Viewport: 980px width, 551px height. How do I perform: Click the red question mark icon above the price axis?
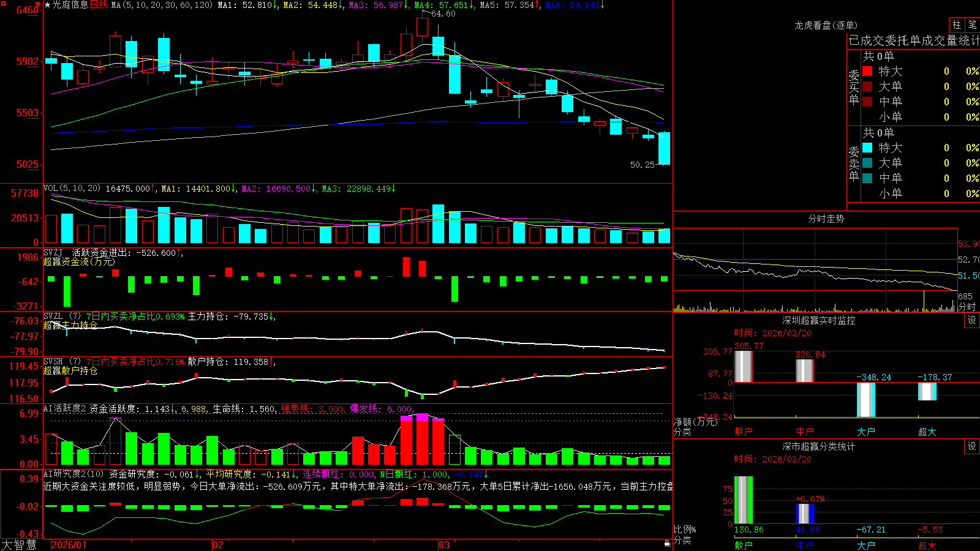point(37,4)
